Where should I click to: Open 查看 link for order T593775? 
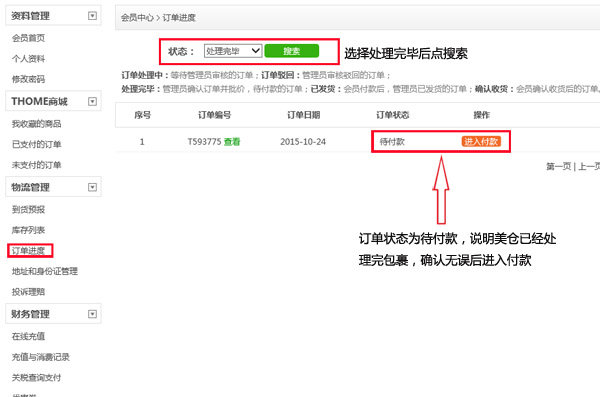pyautogui.click(x=232, y=142)
